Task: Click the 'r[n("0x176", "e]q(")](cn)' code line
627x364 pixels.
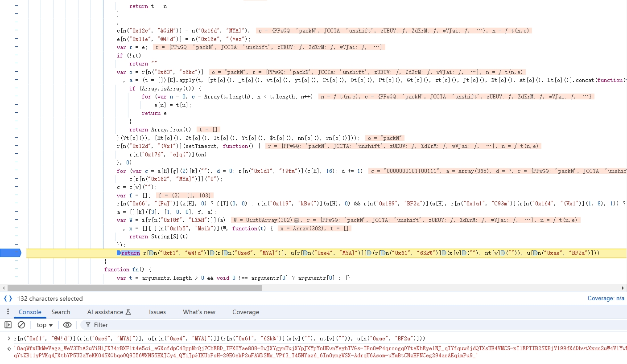Action: (169, 154)
